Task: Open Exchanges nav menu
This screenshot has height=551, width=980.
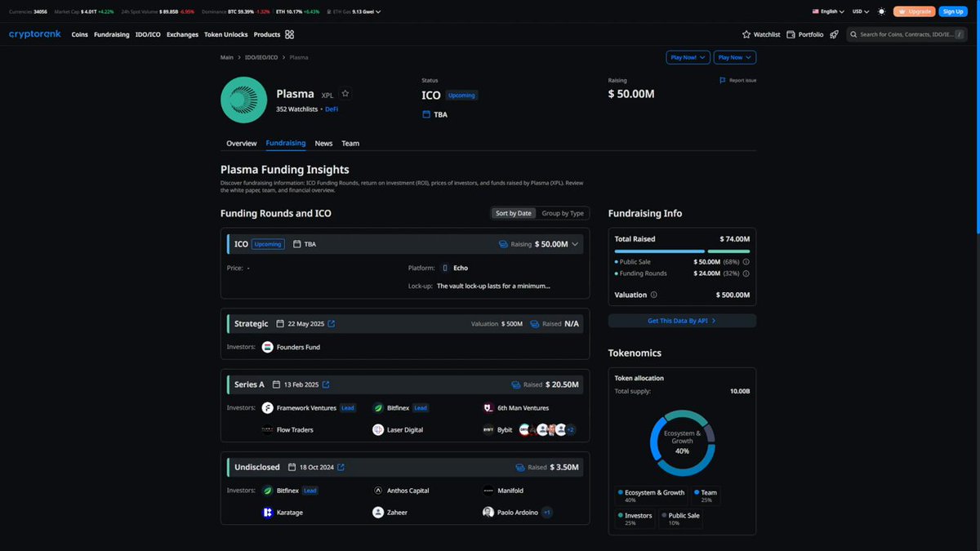Action: tap(182, 34)
